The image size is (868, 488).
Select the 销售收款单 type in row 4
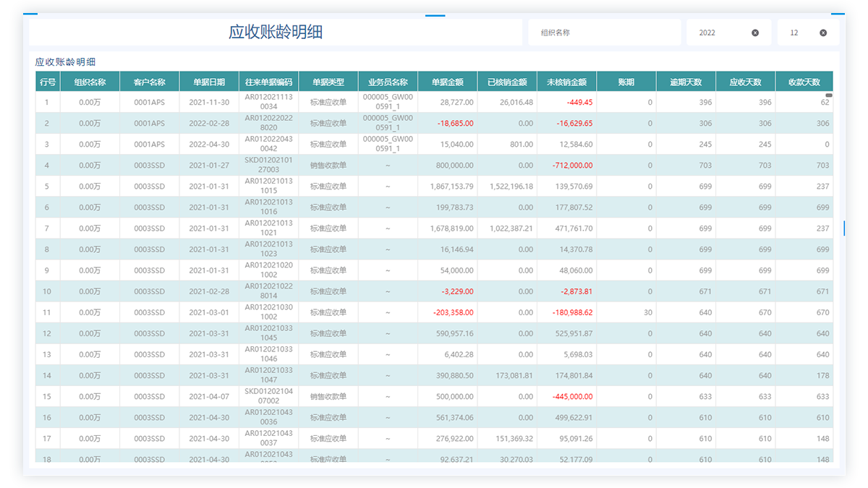click(x=328, y=166)
